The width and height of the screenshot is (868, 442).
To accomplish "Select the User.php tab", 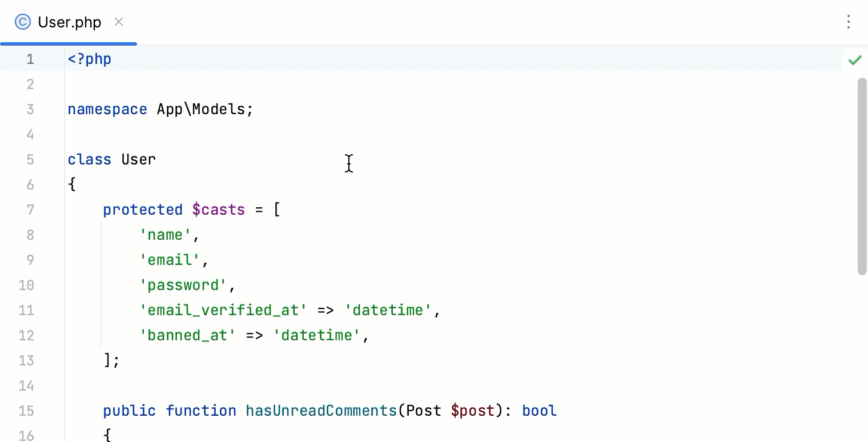I will 69,22.
